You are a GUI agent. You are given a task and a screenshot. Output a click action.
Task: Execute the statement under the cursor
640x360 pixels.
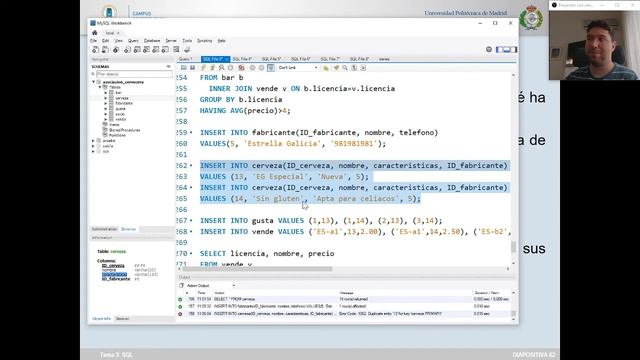[212, 68]
